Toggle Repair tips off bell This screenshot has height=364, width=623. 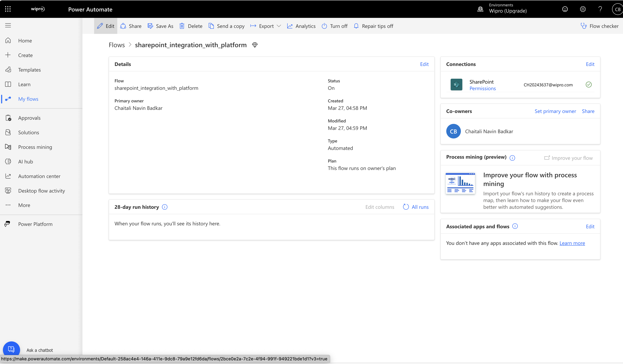[373, 26]
